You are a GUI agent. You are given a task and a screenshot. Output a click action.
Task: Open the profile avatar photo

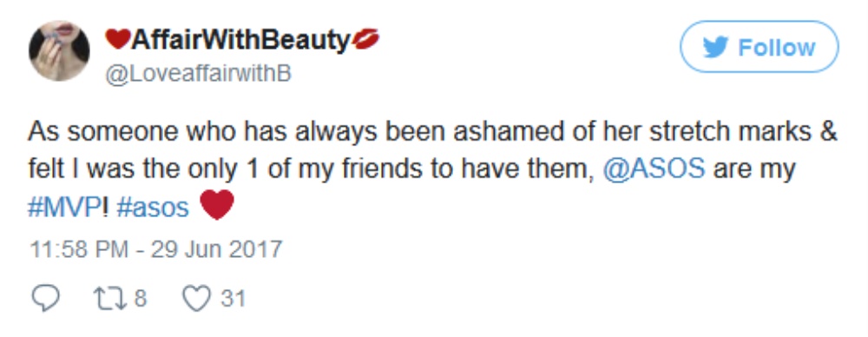(x=59, y=50)
